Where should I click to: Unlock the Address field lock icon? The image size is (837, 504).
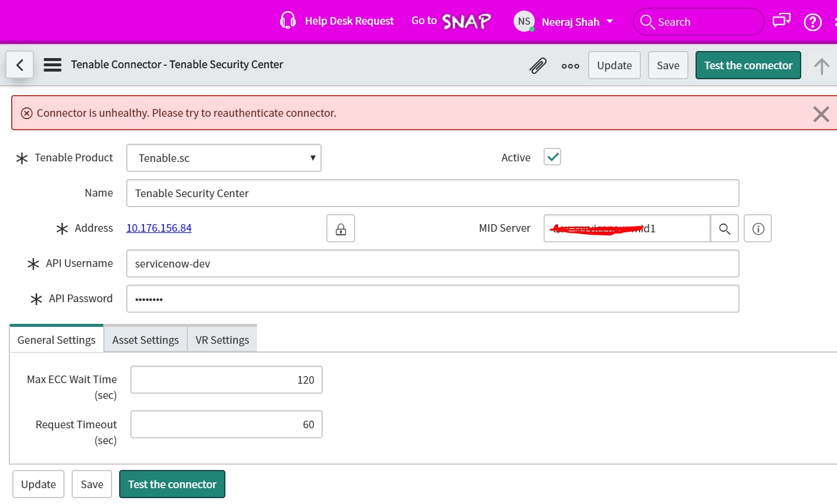(x=340, y=228)
